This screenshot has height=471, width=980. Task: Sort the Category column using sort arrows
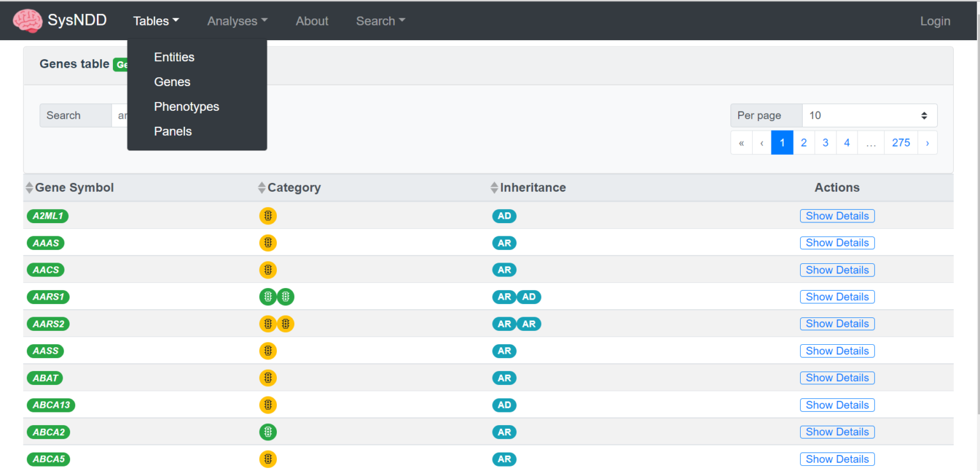point(262,188)
